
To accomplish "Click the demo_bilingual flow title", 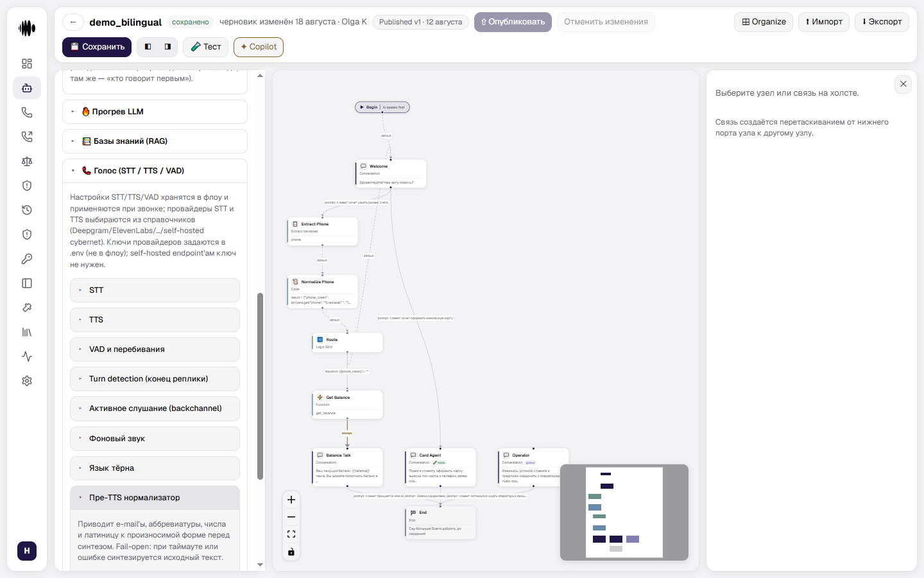I will pos(126,22).
